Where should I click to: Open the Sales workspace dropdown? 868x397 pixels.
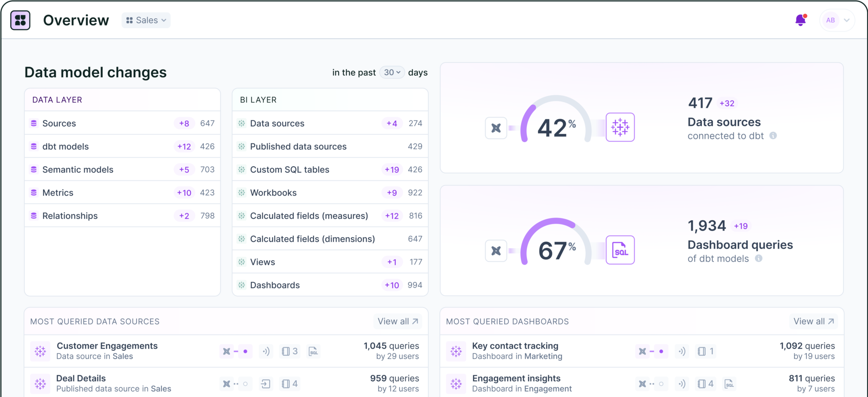pos(146,20)
